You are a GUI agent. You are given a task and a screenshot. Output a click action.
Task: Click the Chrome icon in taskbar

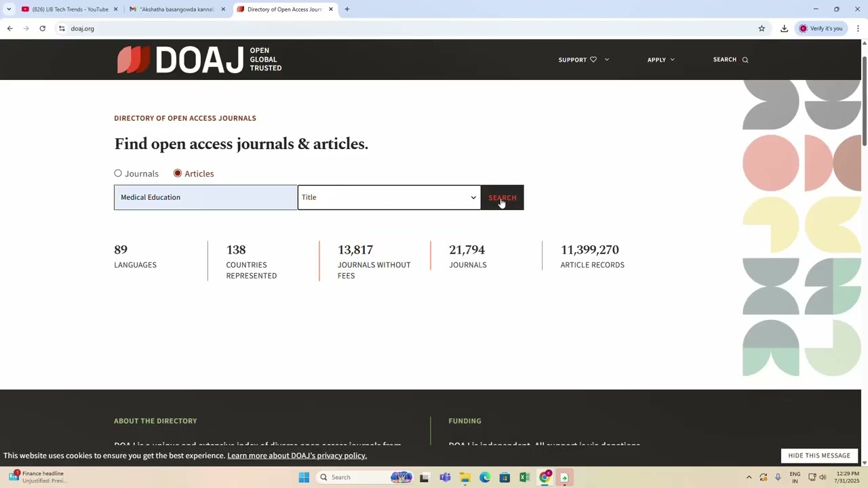[x=545, y=477]
